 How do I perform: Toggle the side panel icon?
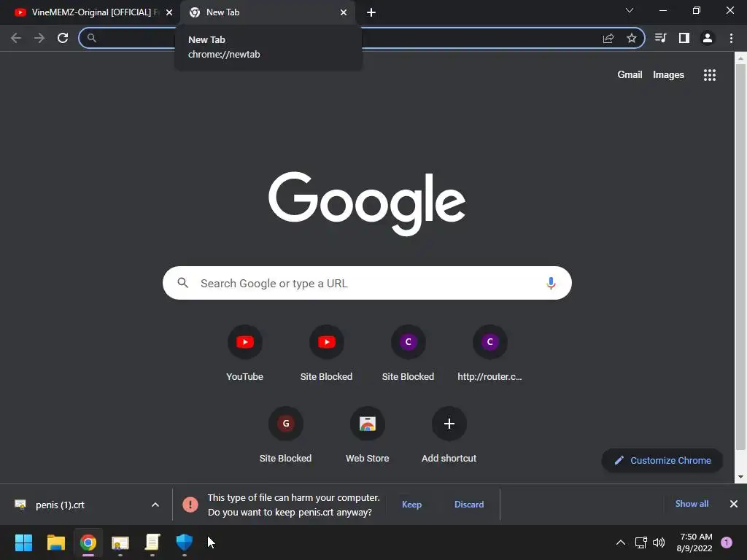click(684, 38)
